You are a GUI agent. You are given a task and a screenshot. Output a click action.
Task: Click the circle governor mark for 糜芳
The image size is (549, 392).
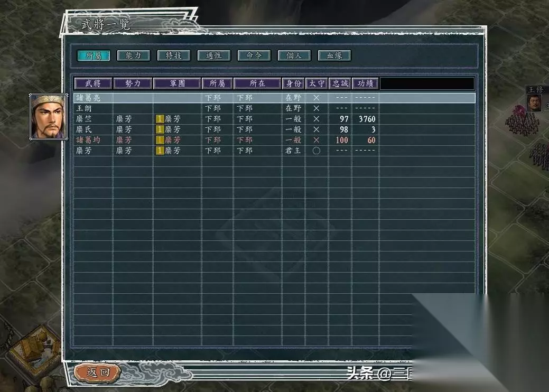(x=317, y=151)
